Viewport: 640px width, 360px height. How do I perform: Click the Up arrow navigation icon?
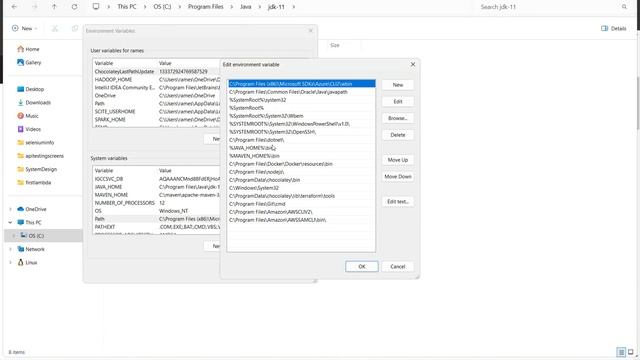point(54,7)
